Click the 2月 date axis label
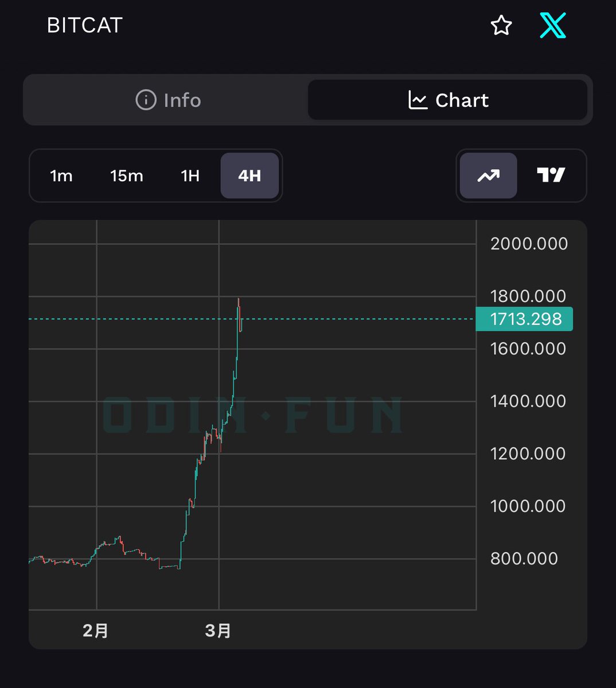This screenshot has height=688, width=616. click(x=96, y=631)
